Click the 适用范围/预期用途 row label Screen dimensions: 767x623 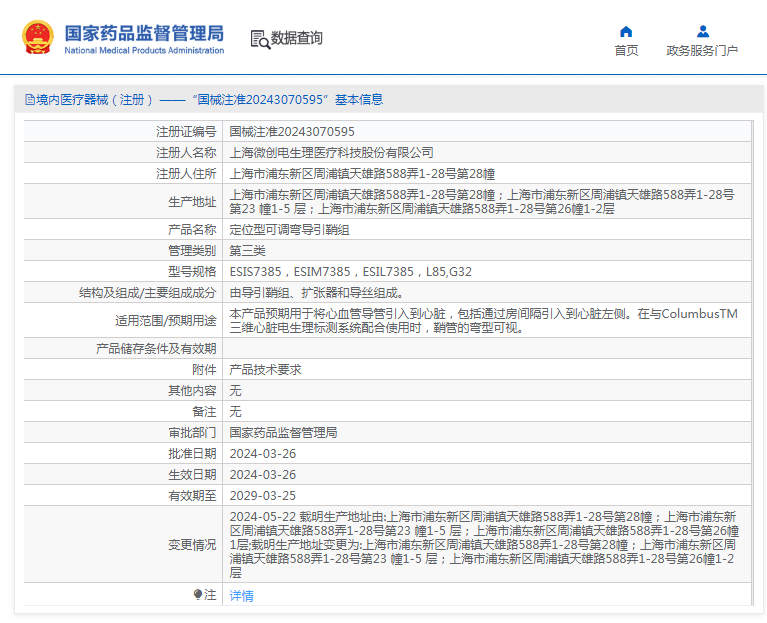165,320
